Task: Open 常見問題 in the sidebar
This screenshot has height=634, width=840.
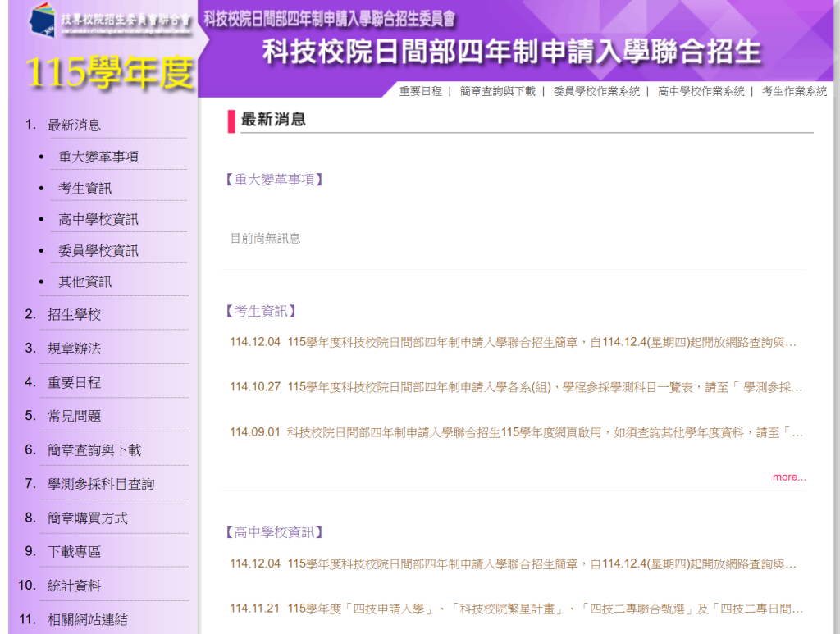Action: (74, 416)
